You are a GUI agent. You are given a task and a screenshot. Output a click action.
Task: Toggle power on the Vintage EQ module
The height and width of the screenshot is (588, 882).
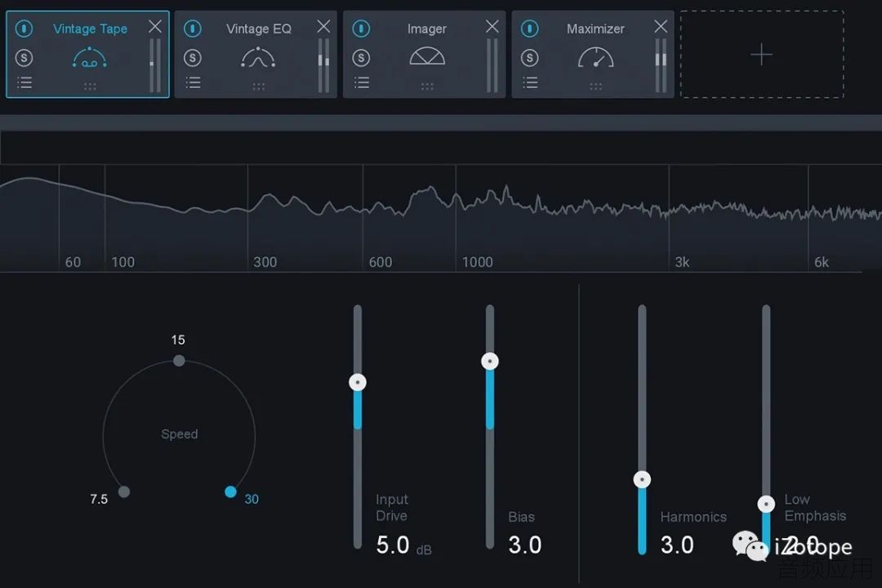[x=193, y=28]
